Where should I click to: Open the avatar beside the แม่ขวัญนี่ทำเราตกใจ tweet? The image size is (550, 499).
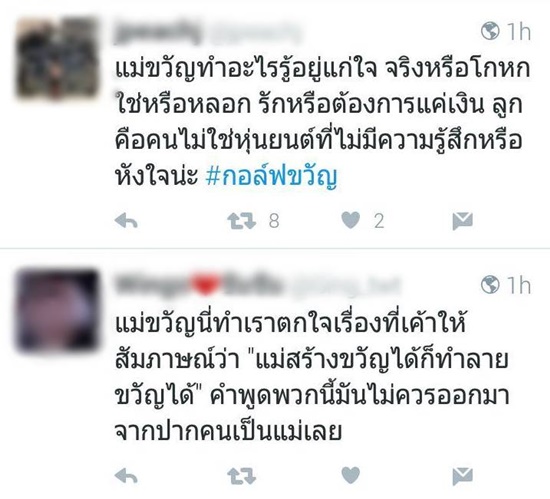(x=57, y=311)
